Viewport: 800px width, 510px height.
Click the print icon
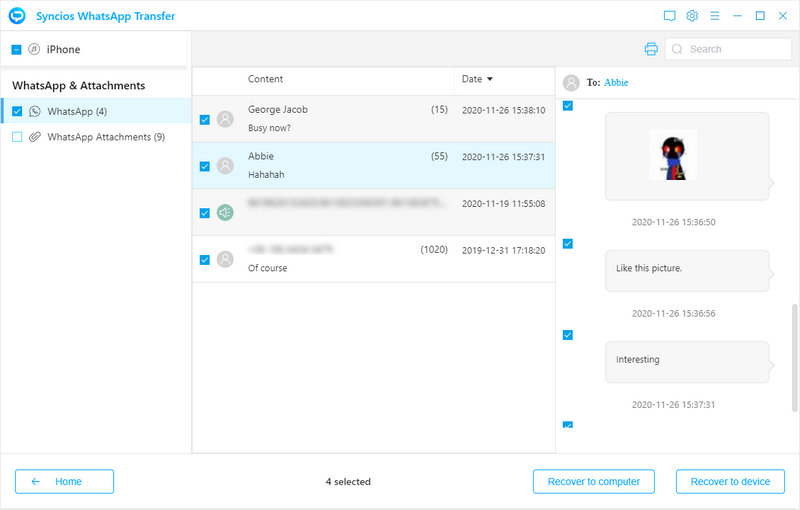click(651, 49)
